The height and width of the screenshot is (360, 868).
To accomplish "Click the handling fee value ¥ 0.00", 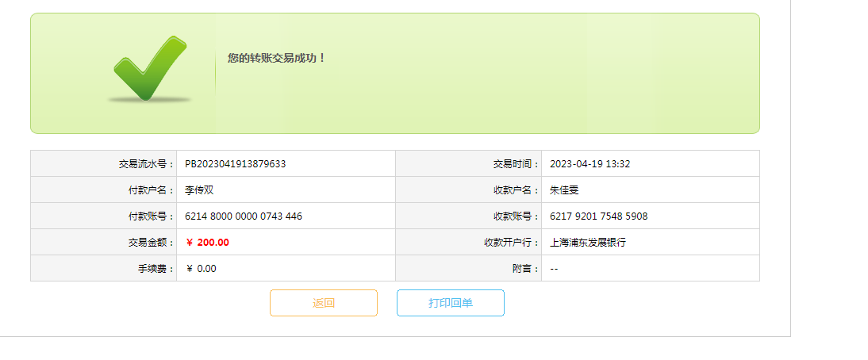I will pyautogui.click(x=202, y=269).
